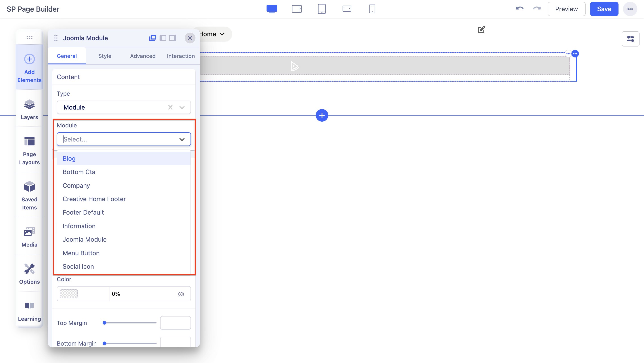Dock panel to the left side
The height and width of the screenshot is (363, 644).
[x=163, y=38]
